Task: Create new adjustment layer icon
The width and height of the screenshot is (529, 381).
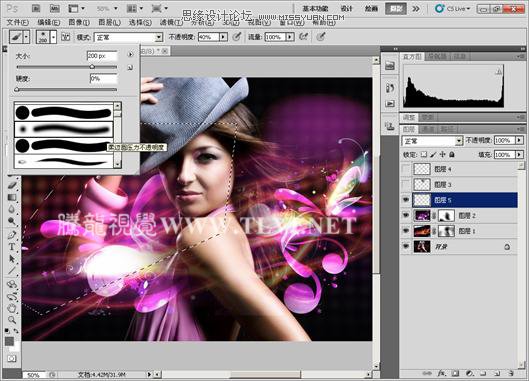Action: tap(470, 373)
